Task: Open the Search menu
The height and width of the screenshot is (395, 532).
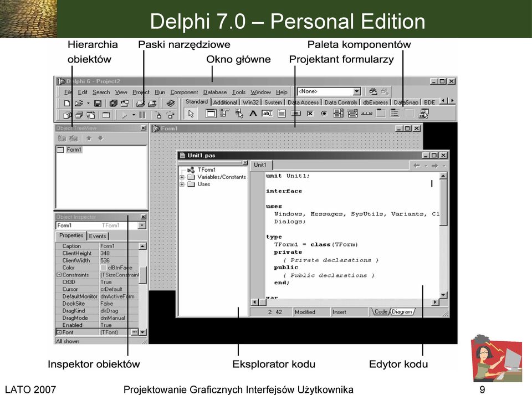Action: coord(101,92)
